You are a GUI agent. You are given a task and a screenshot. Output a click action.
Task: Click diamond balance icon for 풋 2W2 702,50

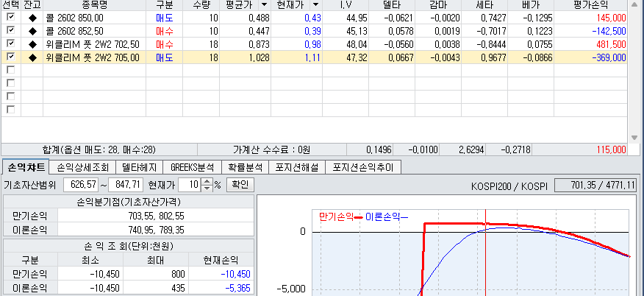(32, 44)
